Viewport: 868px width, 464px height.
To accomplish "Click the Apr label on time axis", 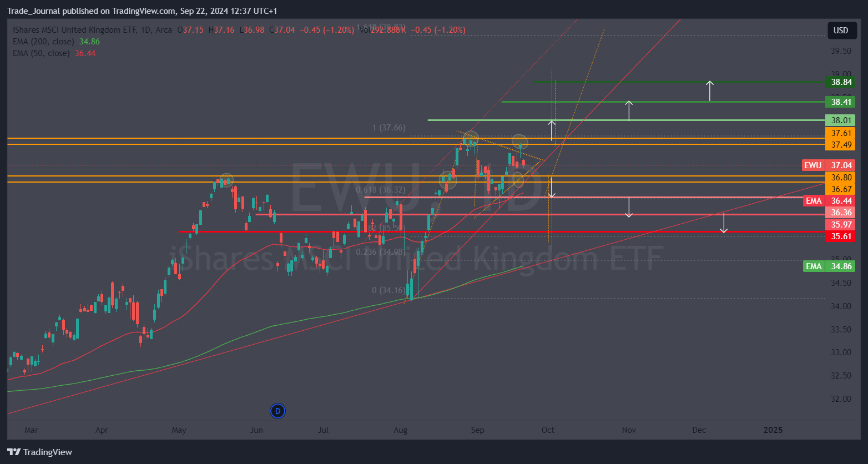I will 101,430.
